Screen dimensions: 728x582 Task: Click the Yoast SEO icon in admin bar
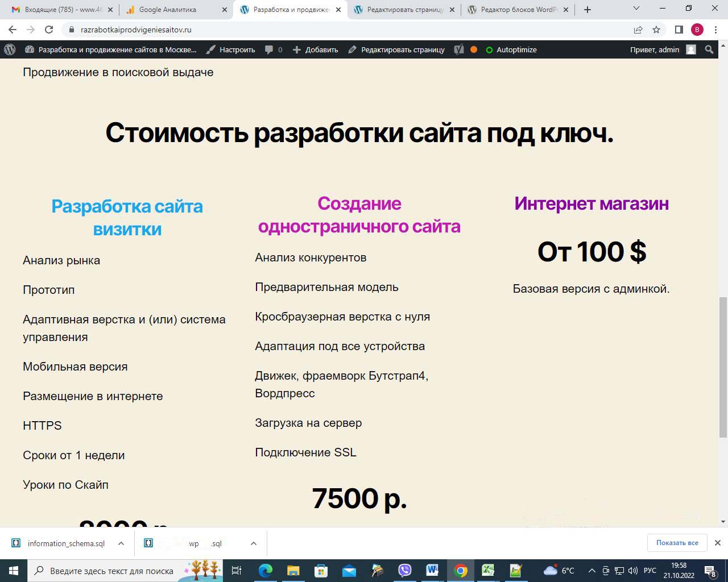[x=459, y=49]
